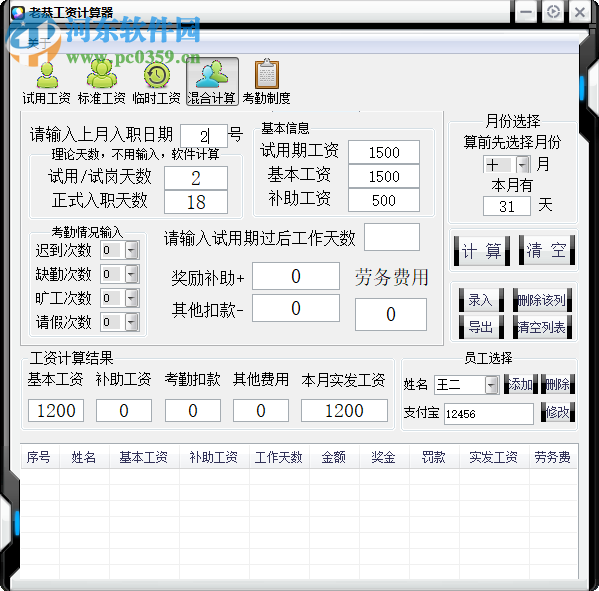
Task: Click the 工作天数 column header
Action: pyautogui.click(x=279, y=457)
